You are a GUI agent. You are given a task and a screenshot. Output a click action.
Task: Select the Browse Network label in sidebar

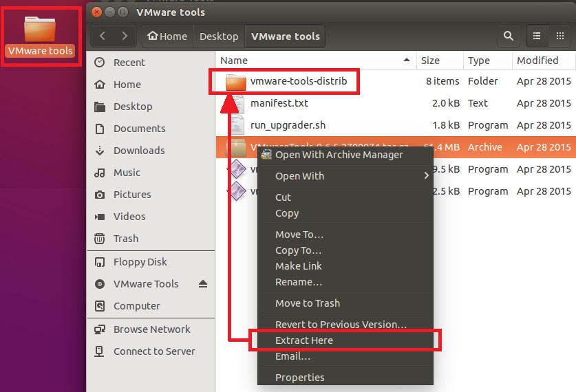pyautogui.click(x=151, y=329)
